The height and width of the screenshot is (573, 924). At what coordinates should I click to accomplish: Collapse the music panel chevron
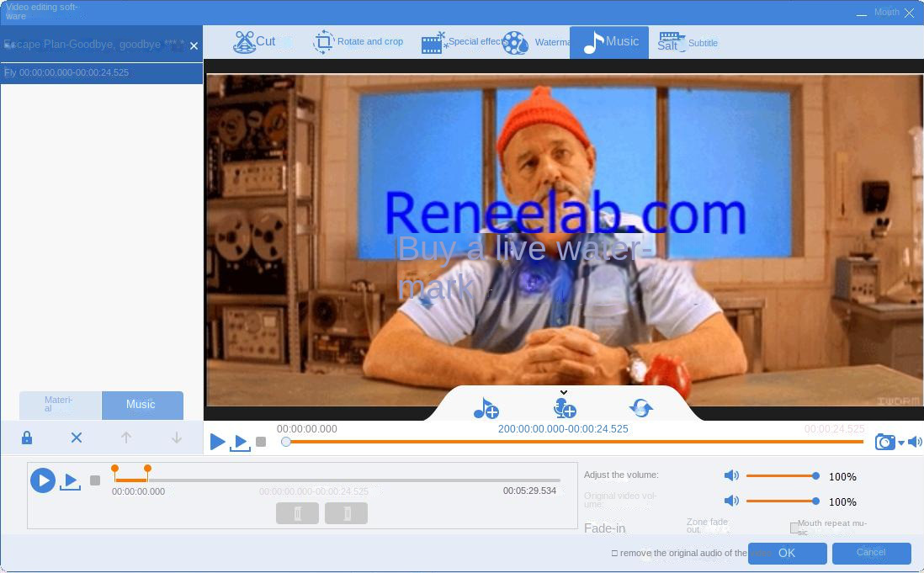pos(564,392)
